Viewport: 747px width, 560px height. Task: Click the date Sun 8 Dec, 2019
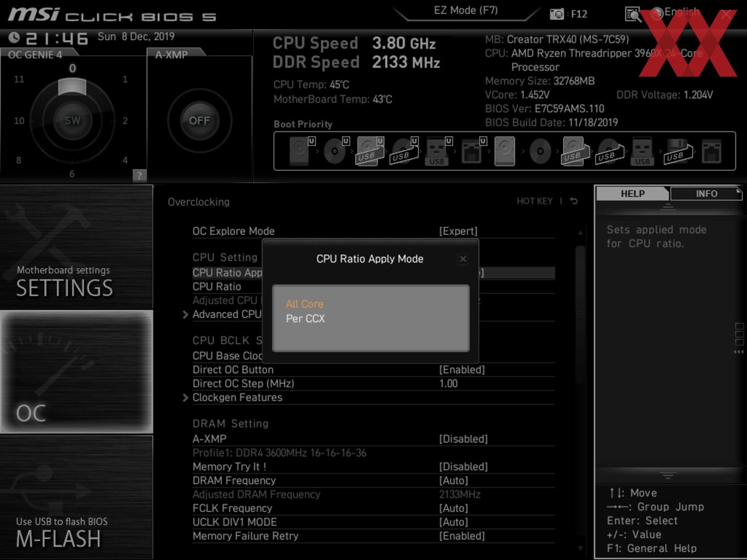click(136, 36)
